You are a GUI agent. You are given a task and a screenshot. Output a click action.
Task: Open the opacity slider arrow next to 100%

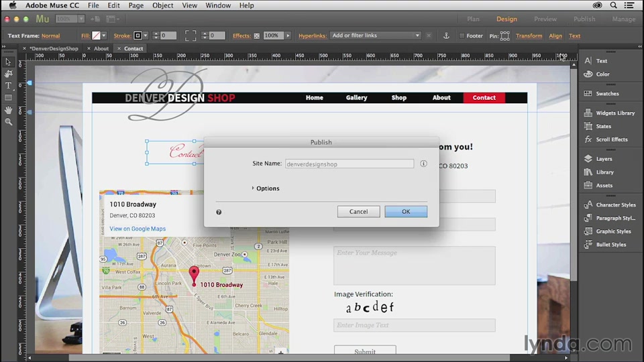click(288, 36)
